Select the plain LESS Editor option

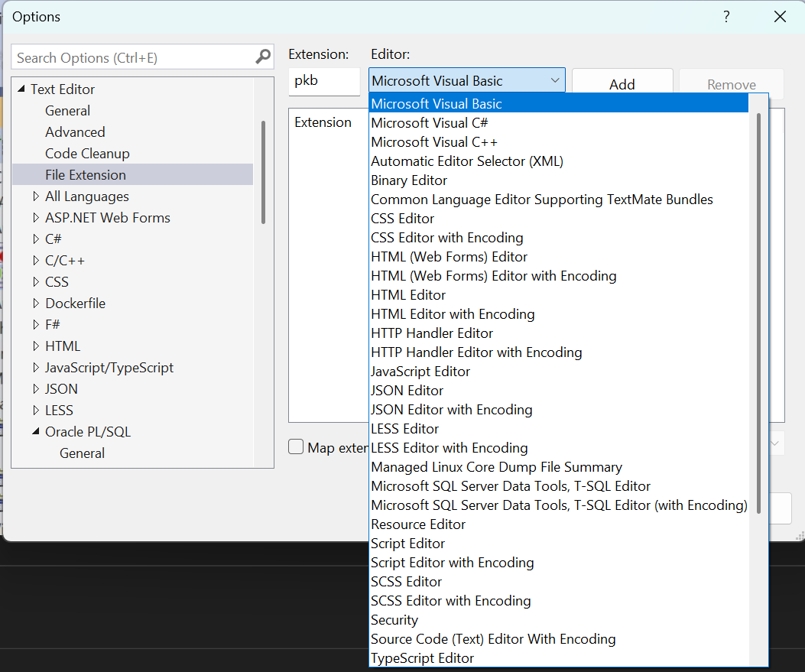click(x=559, y=429)
